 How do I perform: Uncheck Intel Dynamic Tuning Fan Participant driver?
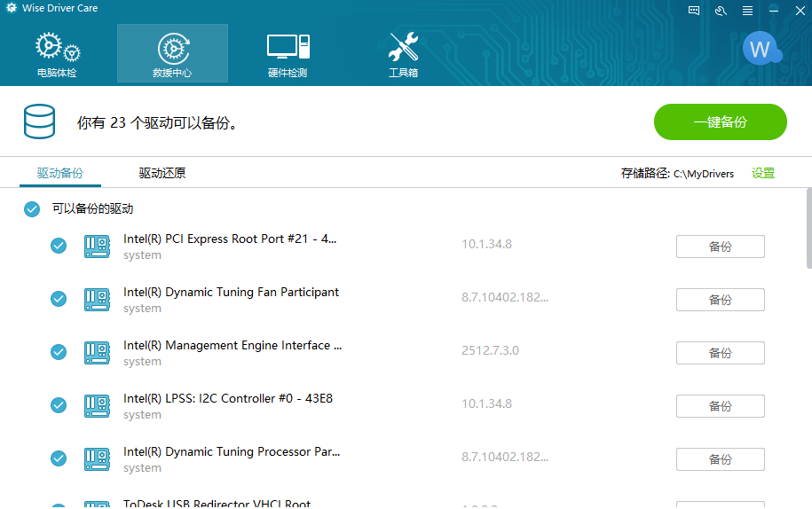tap(59, 299)
